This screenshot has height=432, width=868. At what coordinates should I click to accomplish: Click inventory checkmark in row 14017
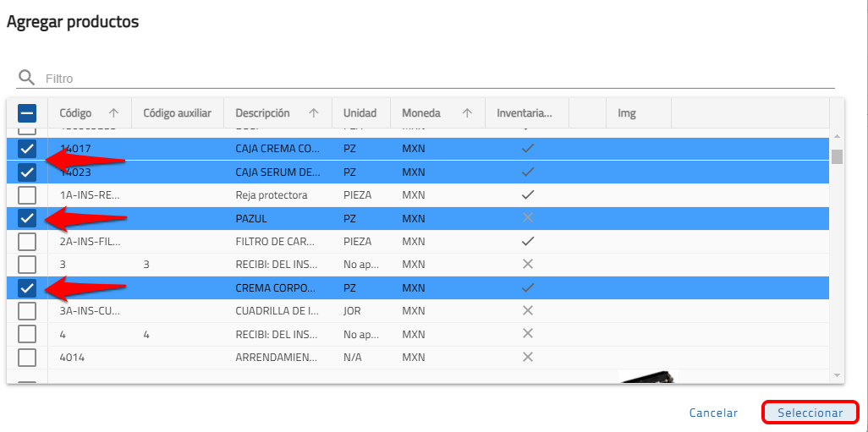point(528,149)
